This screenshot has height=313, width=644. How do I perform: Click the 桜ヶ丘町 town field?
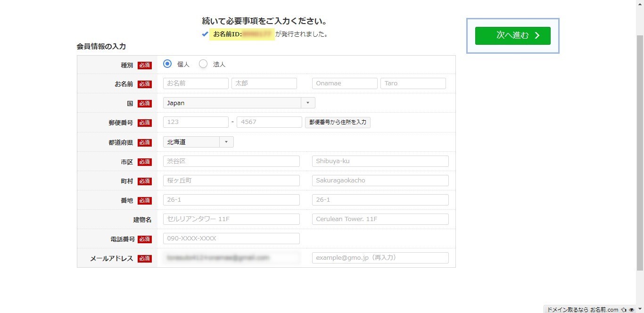tap(231, 181)
